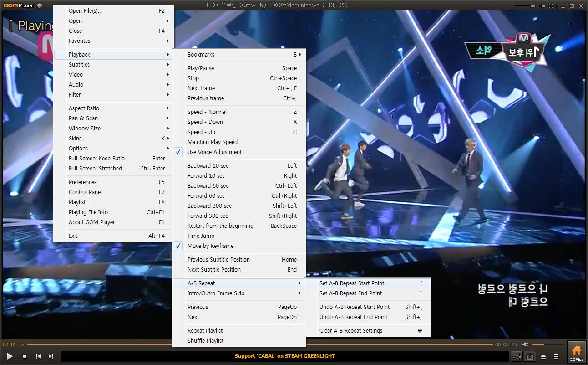The width and height of the screenshot is (588, 365).
Task: Expand the Subtitles submenu
Action: (x=113, y=65)
